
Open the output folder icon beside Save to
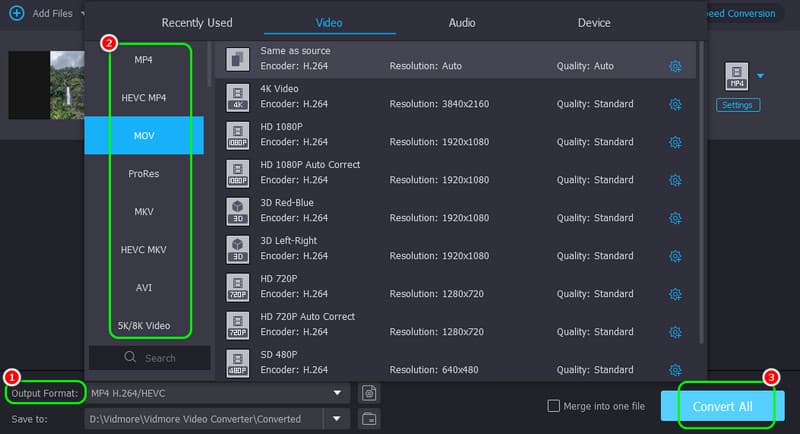pyautogui.click(x=369, y=419)
